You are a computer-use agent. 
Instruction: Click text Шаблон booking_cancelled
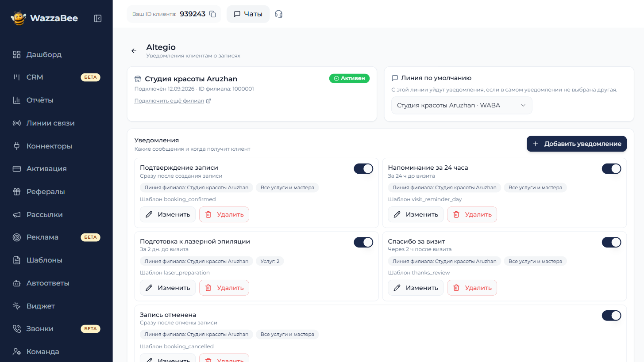coord(177,347)
